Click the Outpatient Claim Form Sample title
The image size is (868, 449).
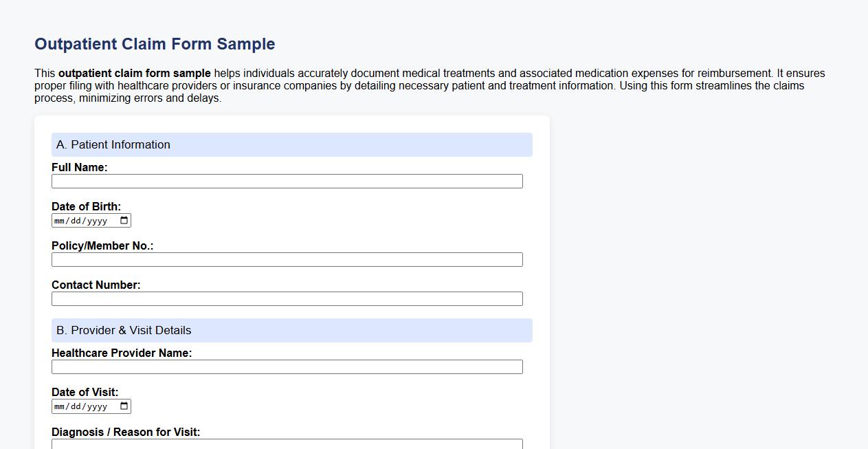pos(155,43)
